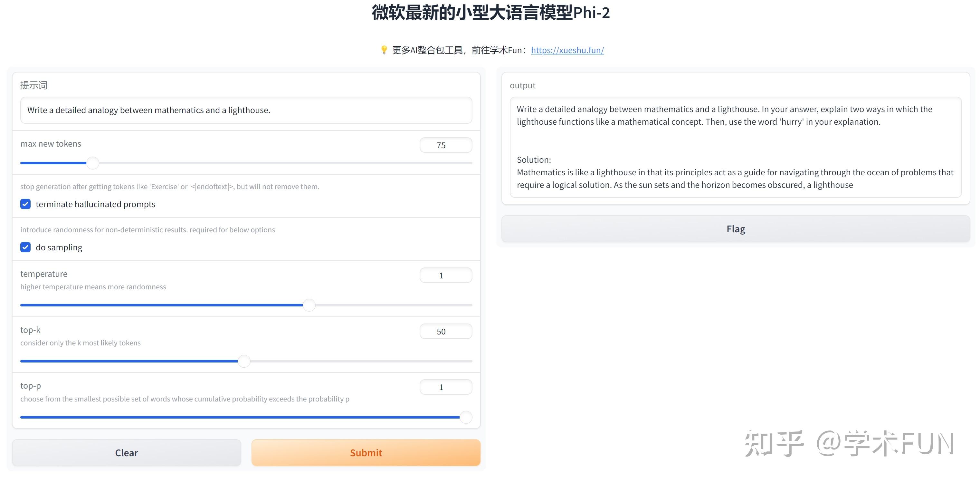980x483 pixels.
Task: Click the 'top-k' label
Action: [x=30, y=330]
